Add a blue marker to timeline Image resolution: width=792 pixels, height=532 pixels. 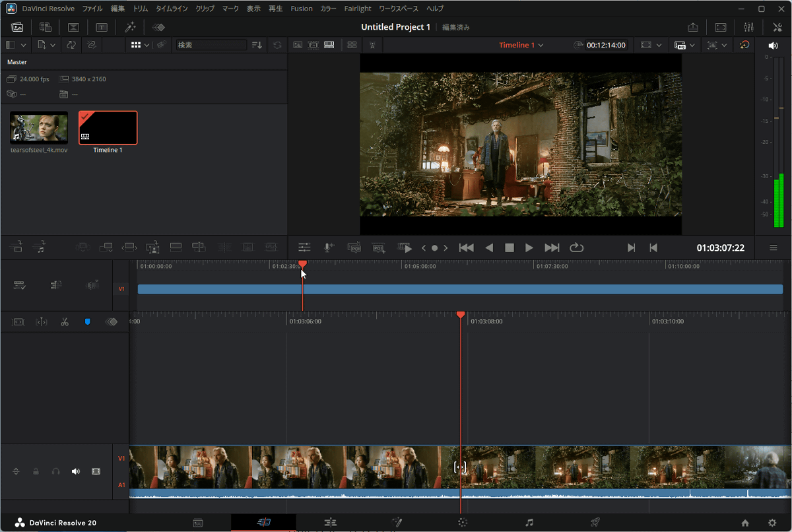87,322
